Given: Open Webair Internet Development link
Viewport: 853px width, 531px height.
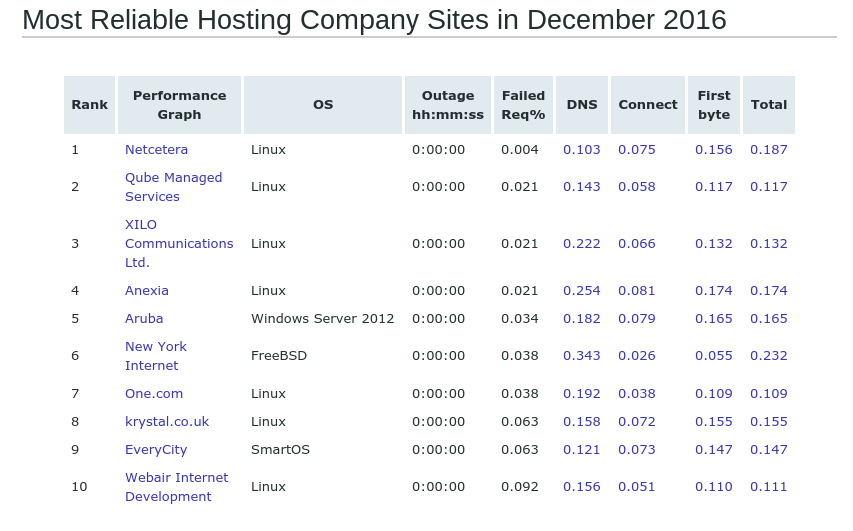Looking at the screenshot, I should coord(177,487).
